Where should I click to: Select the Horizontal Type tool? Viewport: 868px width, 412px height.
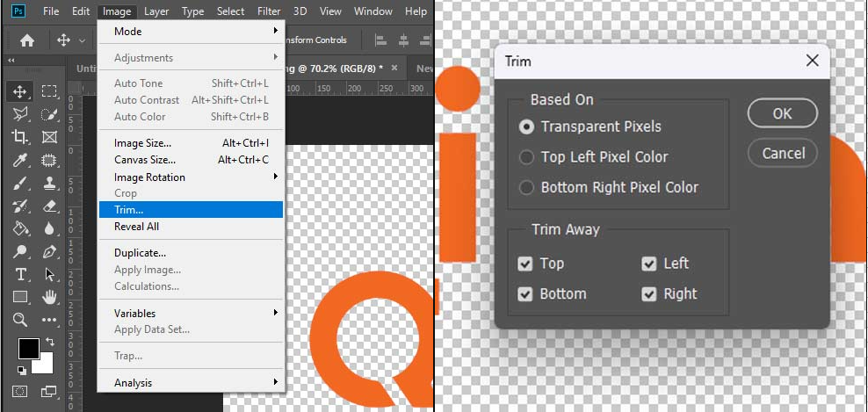click(20, 274)
